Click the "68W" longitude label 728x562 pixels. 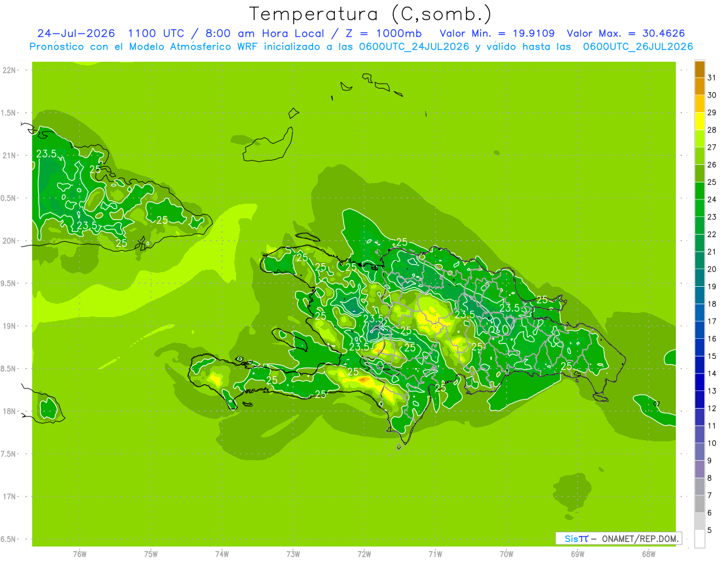[649, 554]
